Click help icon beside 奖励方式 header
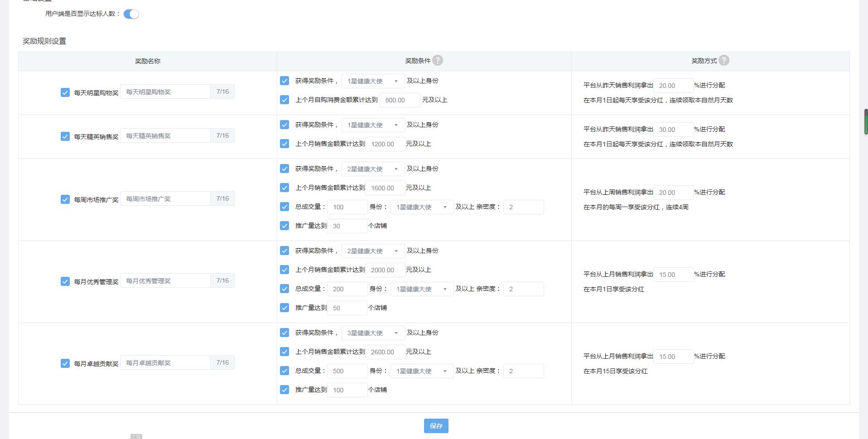The width and height of the screenshot is (868, 439). [x=723, y=60]
